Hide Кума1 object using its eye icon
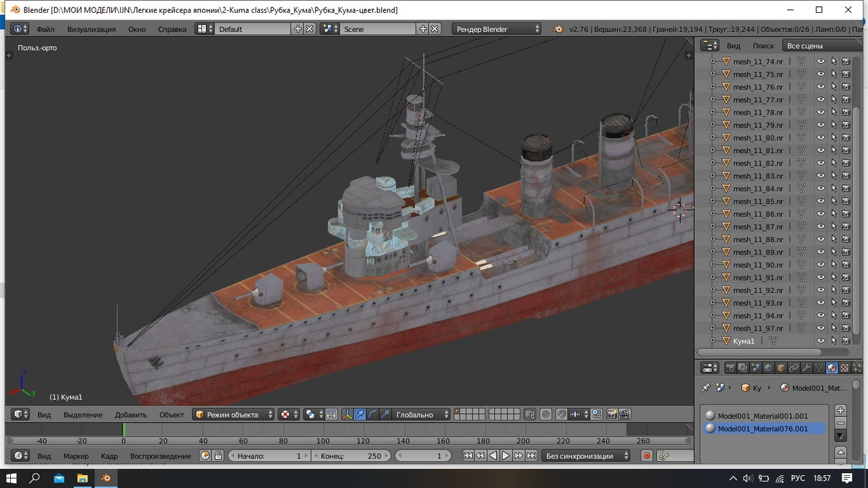Screen dimensions: 868x488 (821, 341)
